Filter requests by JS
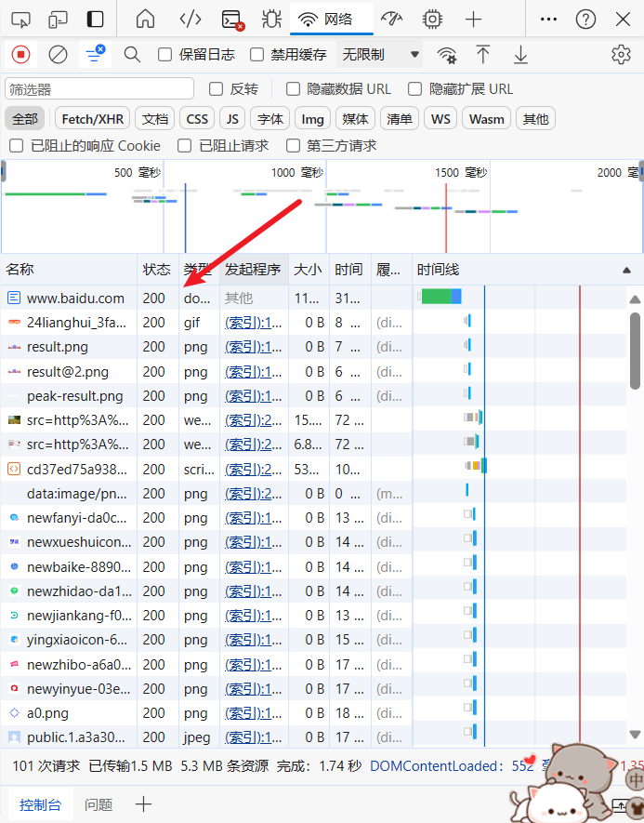 click(x=232, y=119)
